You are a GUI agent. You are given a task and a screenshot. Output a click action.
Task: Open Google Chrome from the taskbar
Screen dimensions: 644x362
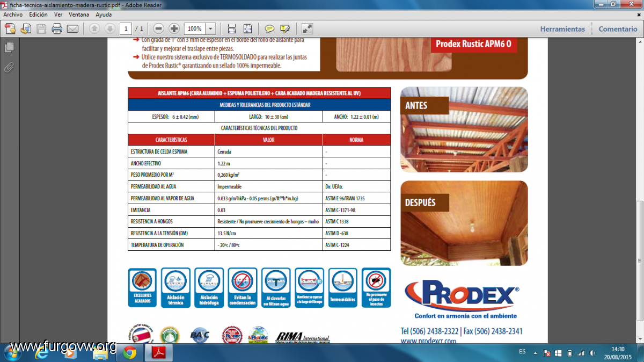[x=129, y=353]
